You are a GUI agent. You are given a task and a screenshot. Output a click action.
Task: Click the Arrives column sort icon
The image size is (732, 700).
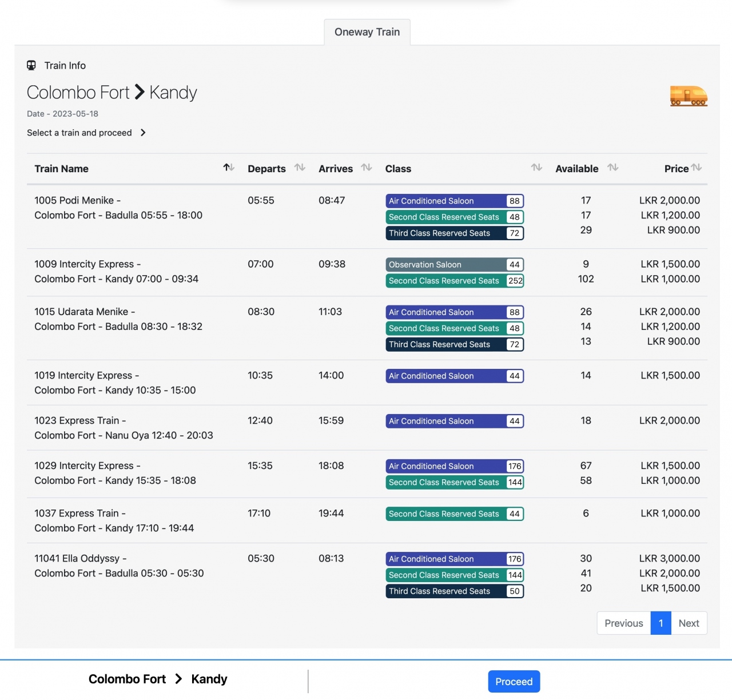(367, 168)
